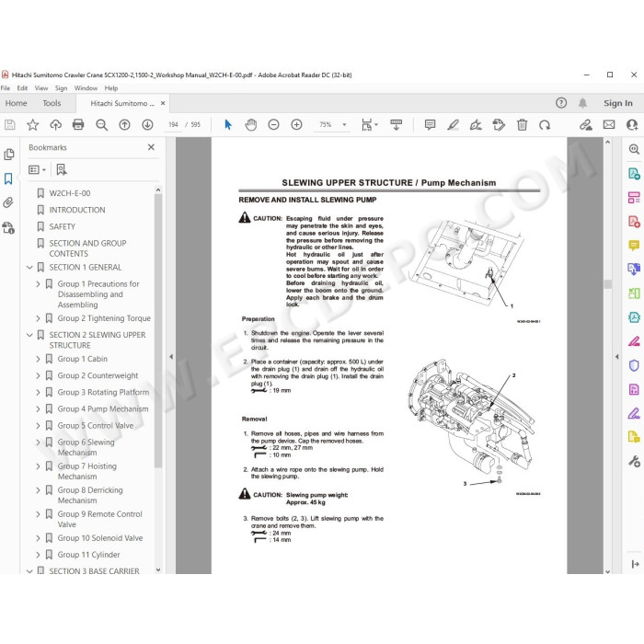Open the sign document pen icon
Screen dimensions: 644x644
click(476, 124)
